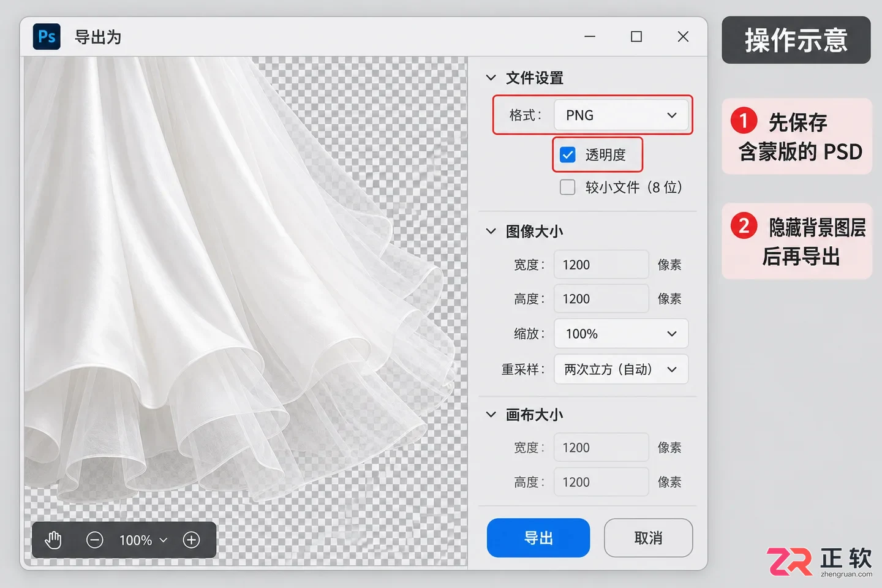Viewport: 882px width, 588px height.
Task: Close the 导出为 dialog
Action: pos(683,37)
